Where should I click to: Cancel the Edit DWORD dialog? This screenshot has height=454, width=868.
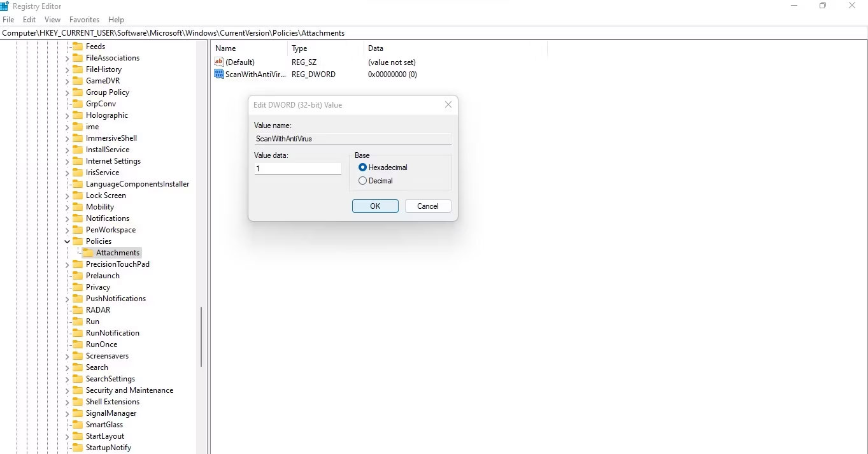pos(427,206)
